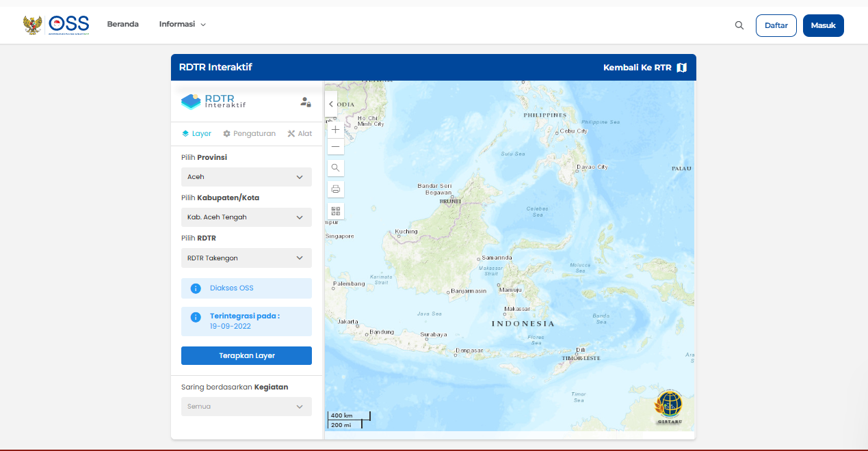Click the print map icon
The width and height of the screenshot is (868, 451).
point(335,189)
